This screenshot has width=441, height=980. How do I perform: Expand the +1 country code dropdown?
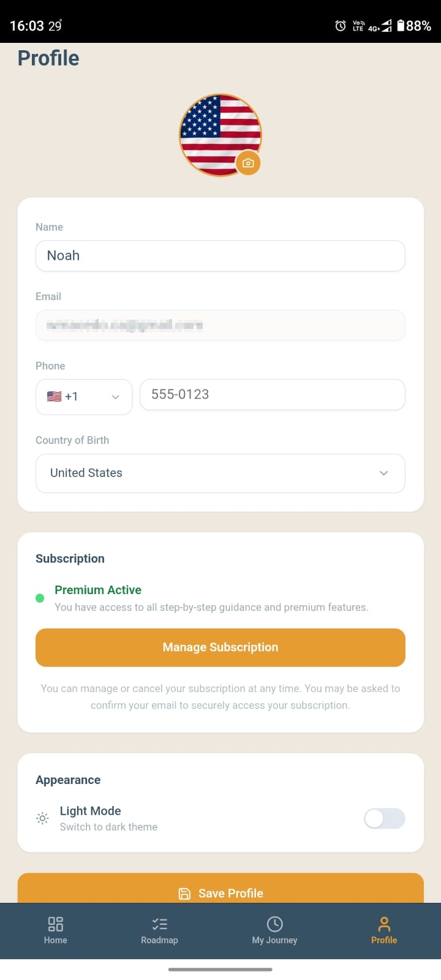84,397
